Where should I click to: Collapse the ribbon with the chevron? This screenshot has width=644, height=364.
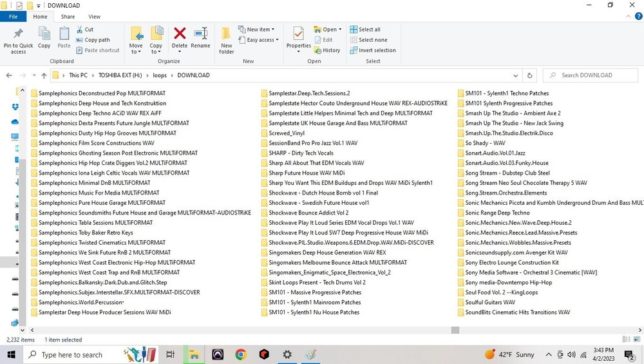(x=629, y=17)
